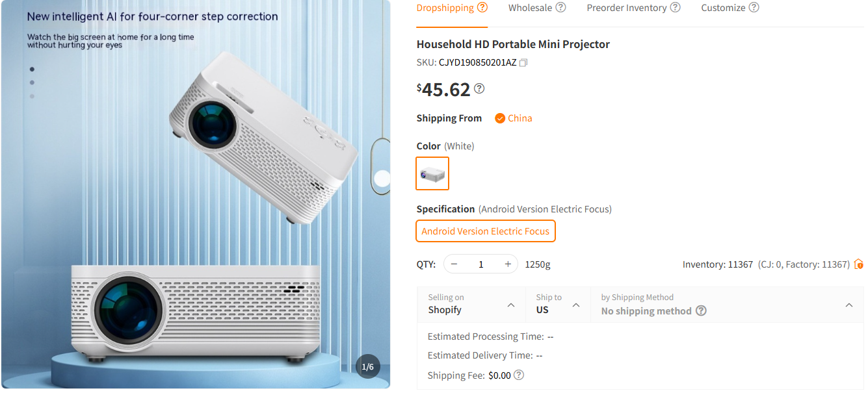Copy the SKU using the copy icon
The image size is (868, 393).
[524, 62]
